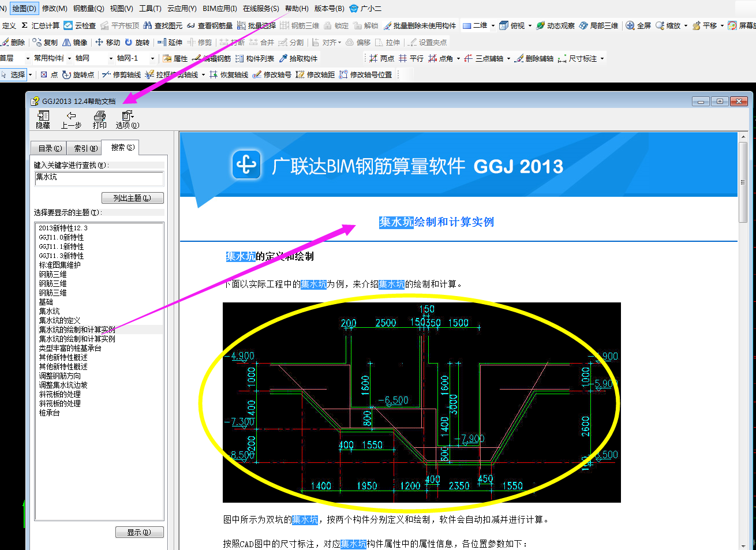The height and width of the screenshot is (550, 756).
Task: Expand the 选择 tool dropdown arrow
Action: pyautogui.click(x=30, y=74)
